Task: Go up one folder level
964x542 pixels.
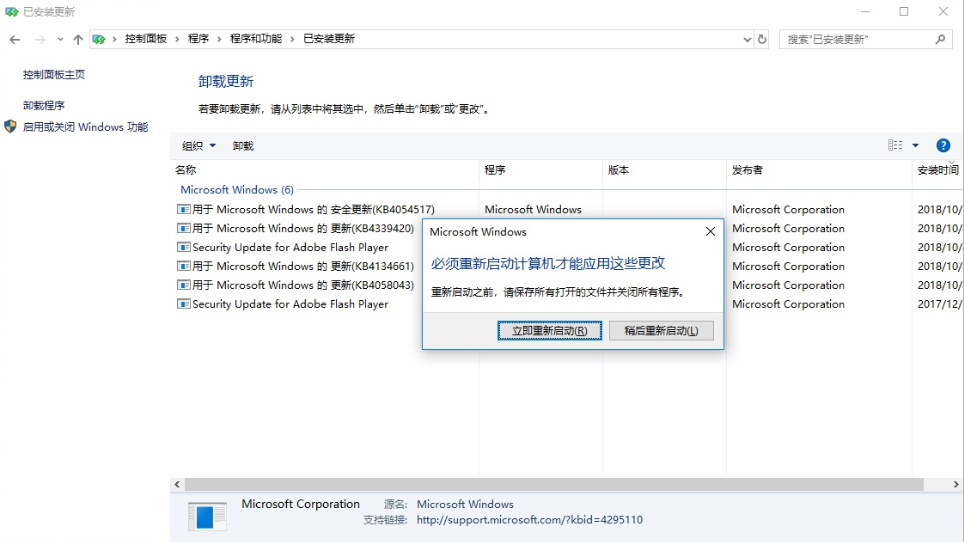Action: pos(78,39)
